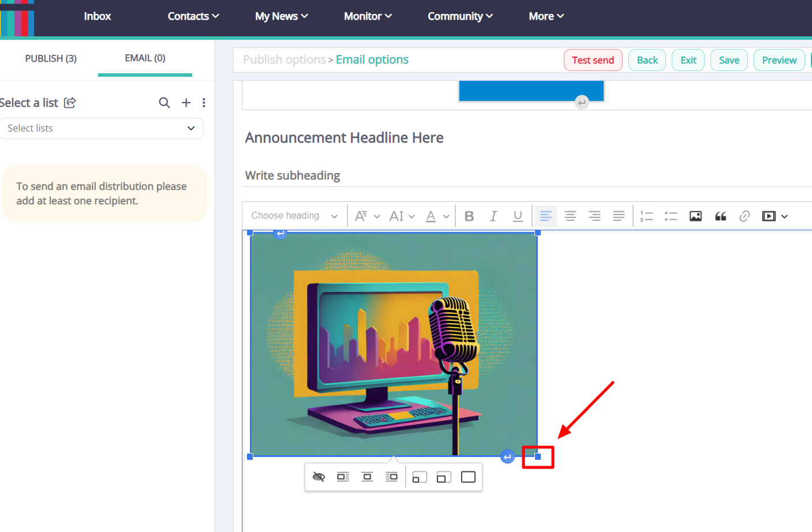Open the insert media dropdown arrow

click(x=784, y=216)
